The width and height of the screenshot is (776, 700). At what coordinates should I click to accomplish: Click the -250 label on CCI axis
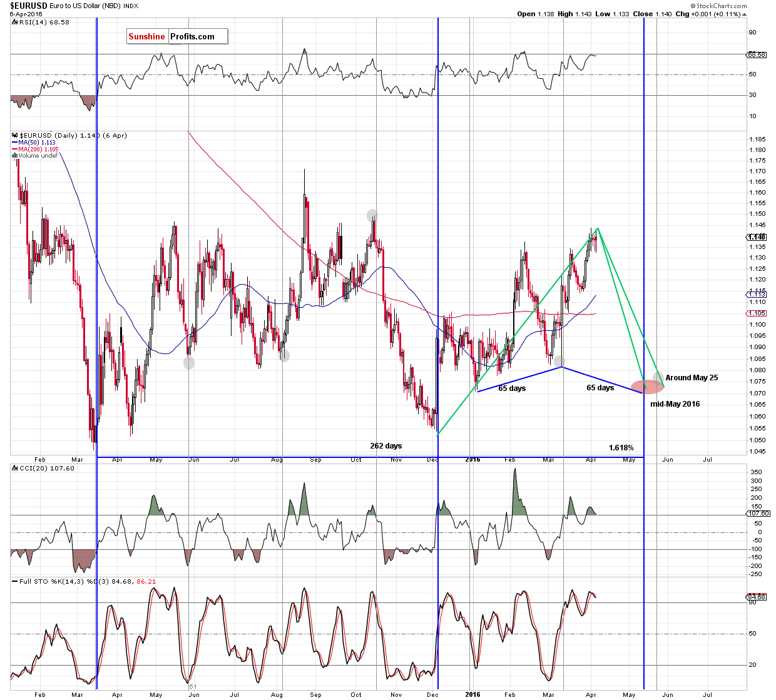756,574
